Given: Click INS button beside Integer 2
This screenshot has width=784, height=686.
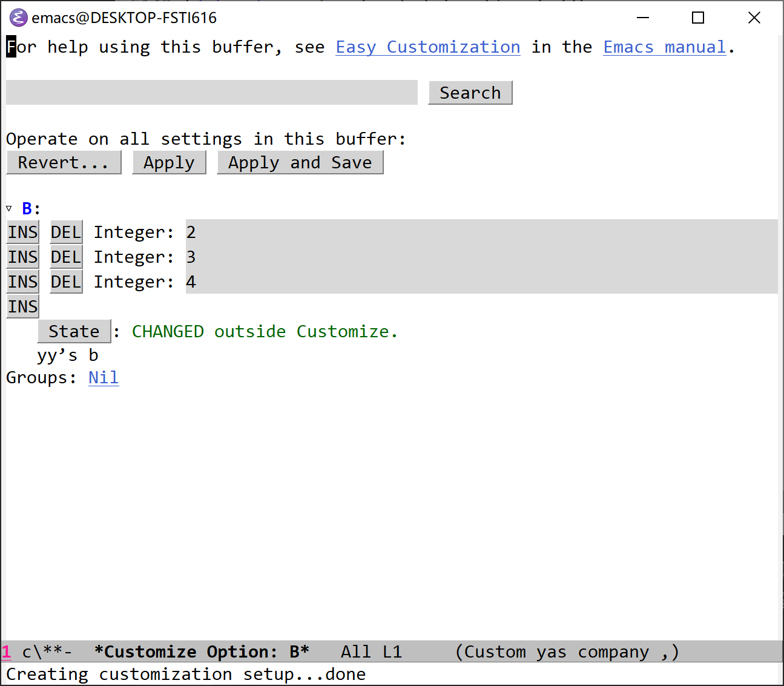Looking at the screenshot, I should tap(23, 233).
